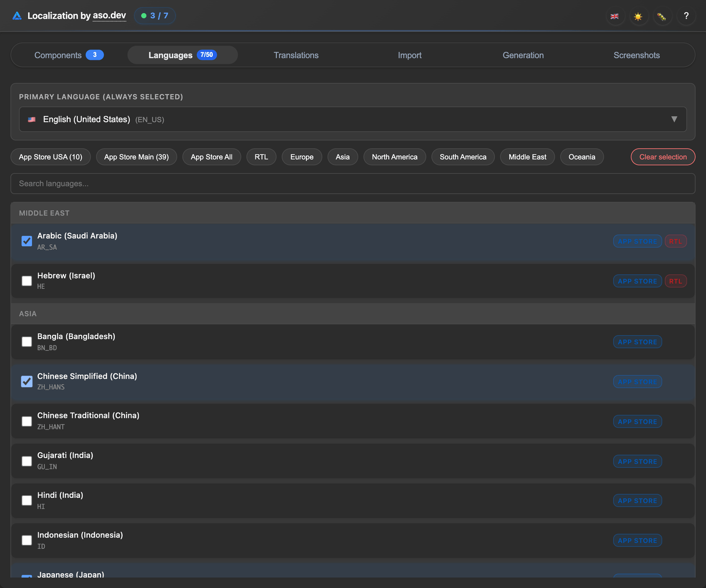Open the aso.dev link in title
This screenshot has width=706, height=588.
coord(109,16)
